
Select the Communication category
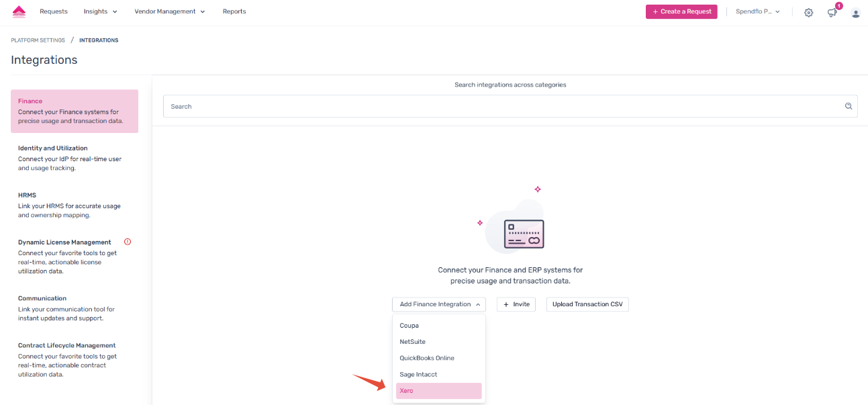[x=75, y=308]
